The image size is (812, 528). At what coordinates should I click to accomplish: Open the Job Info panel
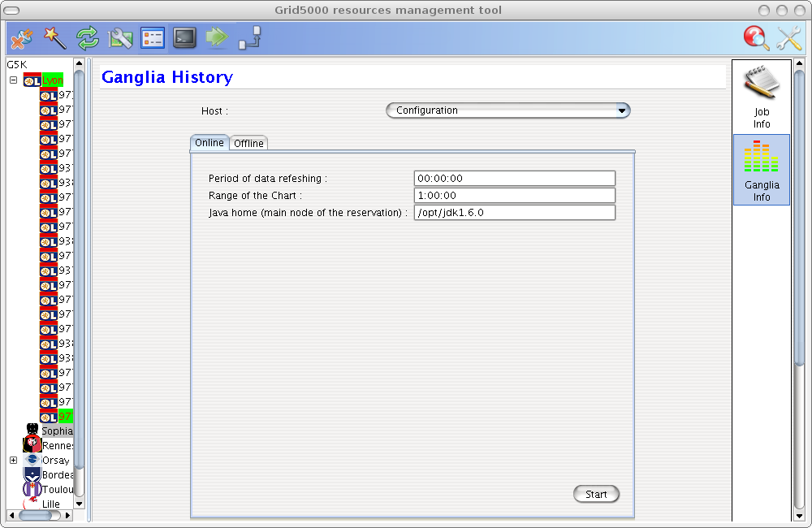[x=762, y=97]
